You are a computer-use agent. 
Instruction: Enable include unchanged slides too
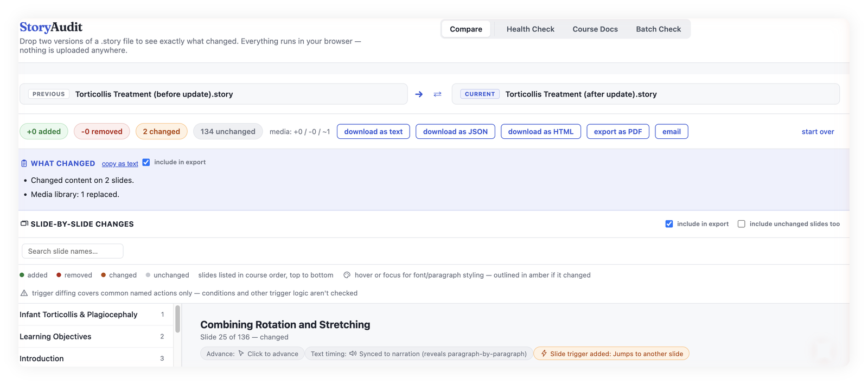[741, 224]
